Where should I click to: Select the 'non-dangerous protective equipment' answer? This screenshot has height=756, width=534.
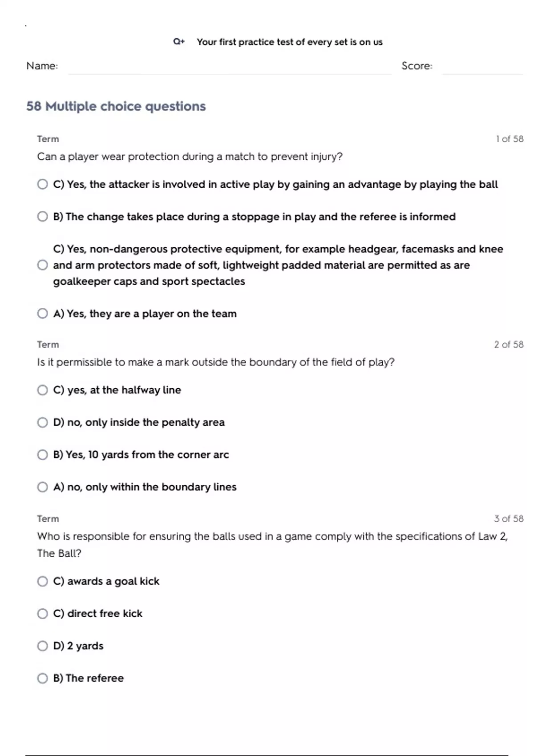pyautogui.click(x=42, y=265)
